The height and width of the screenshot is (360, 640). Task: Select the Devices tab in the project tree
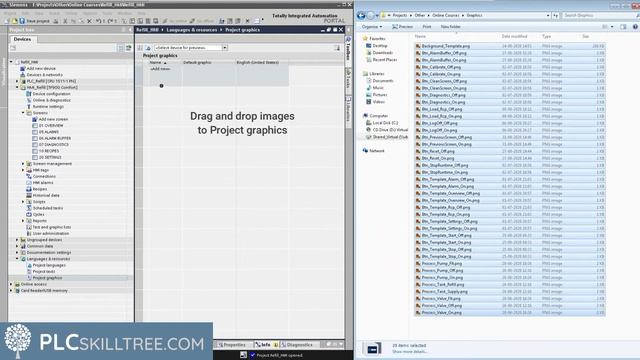[x=22, y=39]
